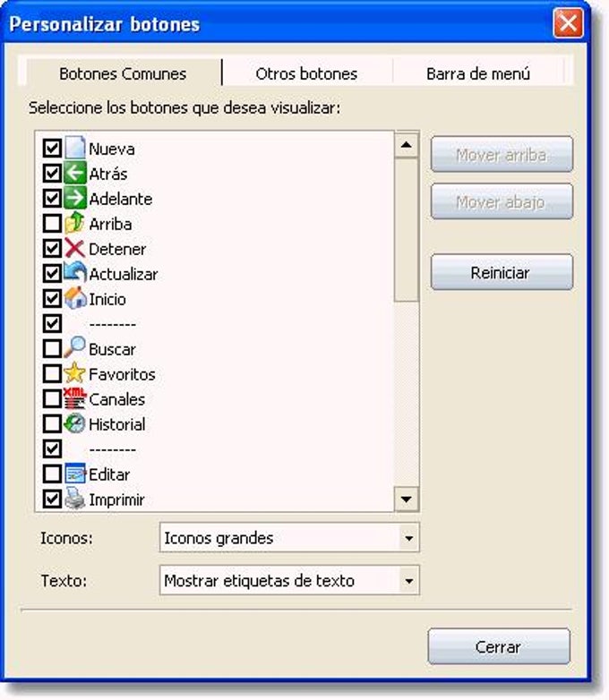The width and height of the screenshot is (609, 700).
Task: Select the Nueva list entry text
Action: pos(112,149)
